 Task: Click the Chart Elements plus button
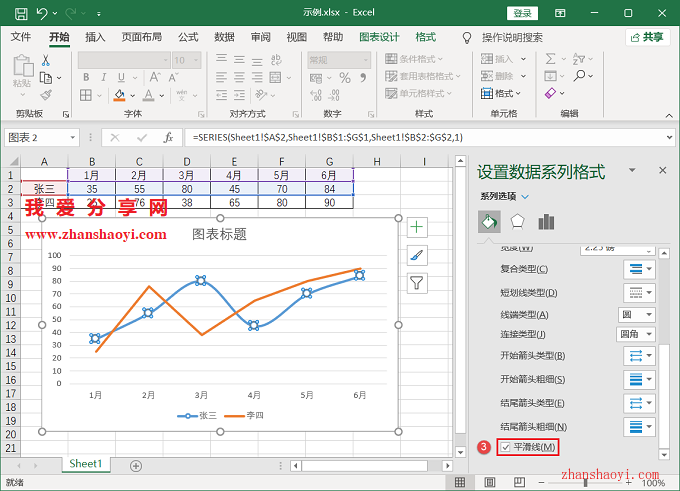[417, 227]
